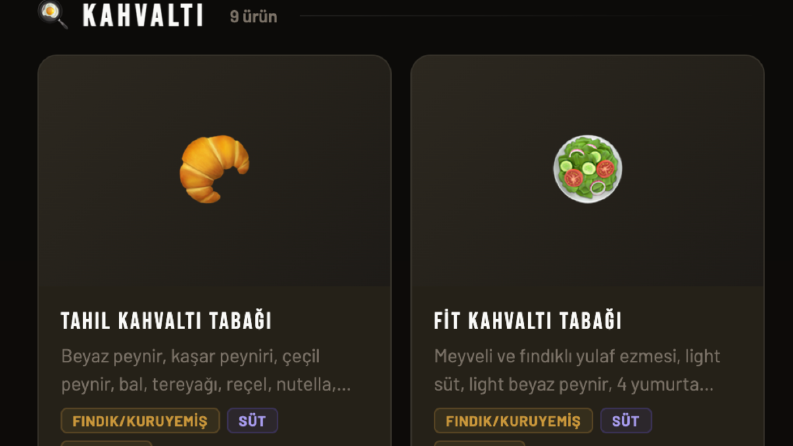Click FINDIK/KURUYEMİŞ allergen tag on Fit card

pos(513,421)
